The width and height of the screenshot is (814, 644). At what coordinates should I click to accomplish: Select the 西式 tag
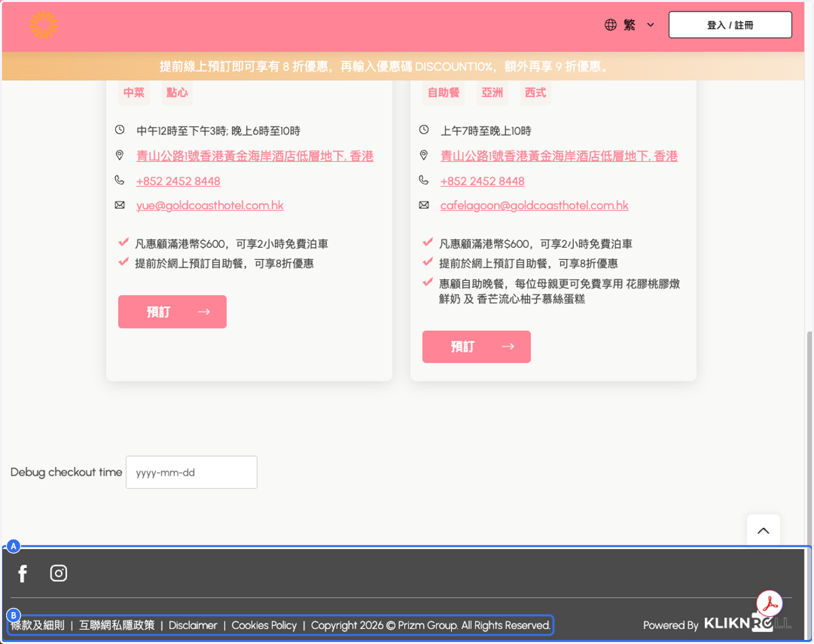click(535, 93)
